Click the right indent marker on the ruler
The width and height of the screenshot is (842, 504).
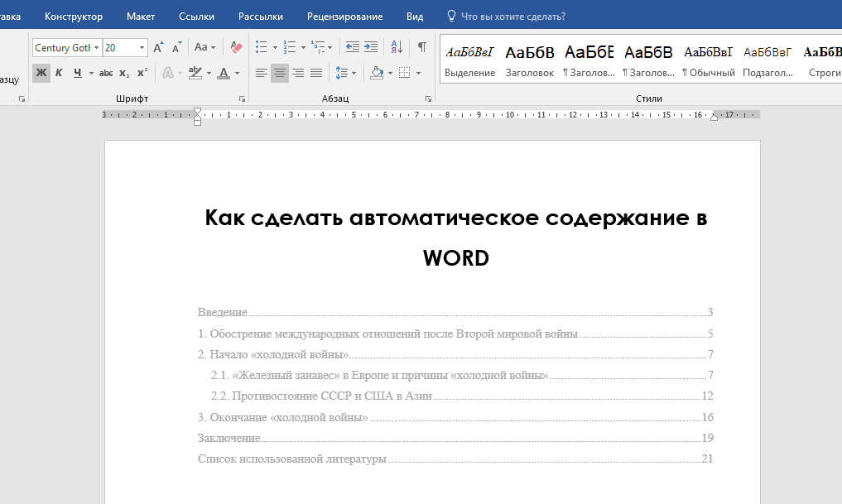(x=714, y=117)
